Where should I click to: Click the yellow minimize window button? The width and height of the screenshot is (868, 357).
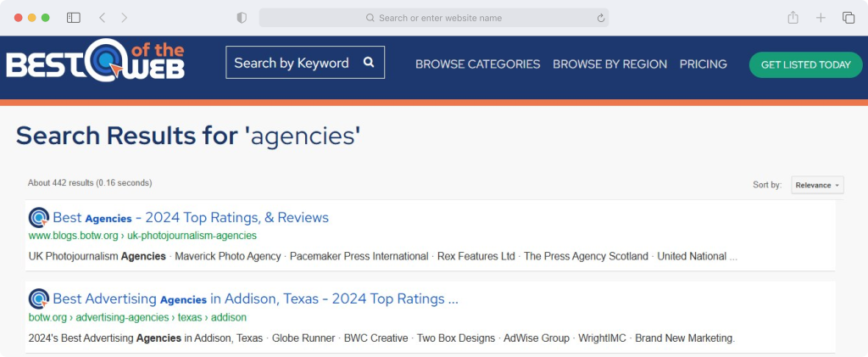[31, 18]
